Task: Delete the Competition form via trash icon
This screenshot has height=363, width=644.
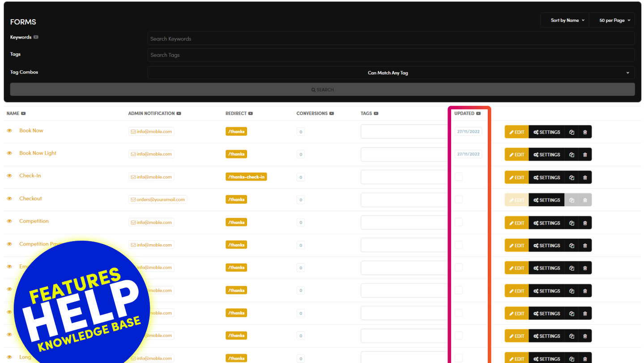Action: pyautogui.click(x=585, y=223)
